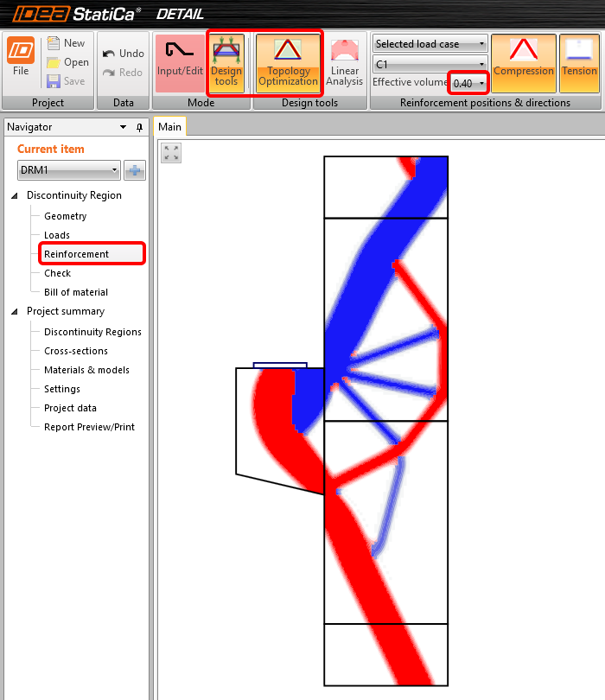Open Check in Navigator
Viewport: 605px width, 700px height.
[58, 273]
